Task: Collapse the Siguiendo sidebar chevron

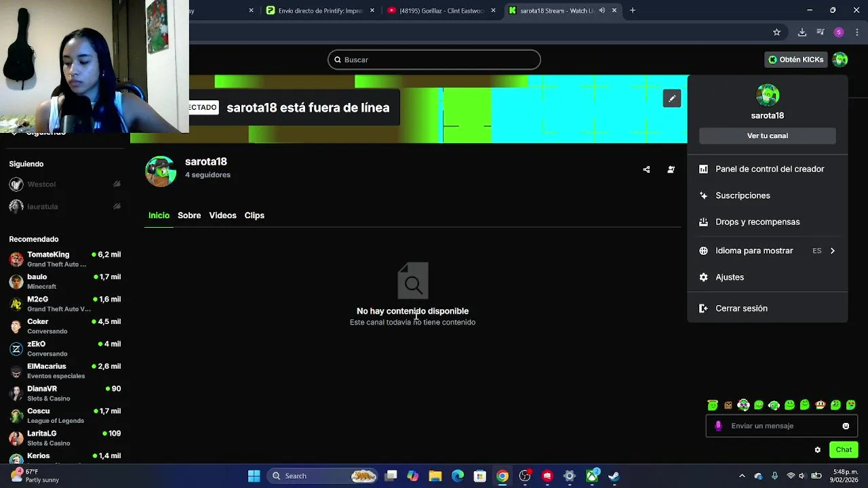Action: coord(14,134)
